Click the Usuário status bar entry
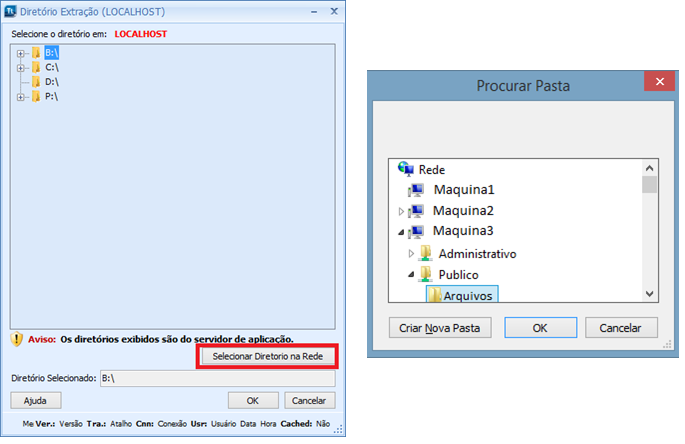 223,423
